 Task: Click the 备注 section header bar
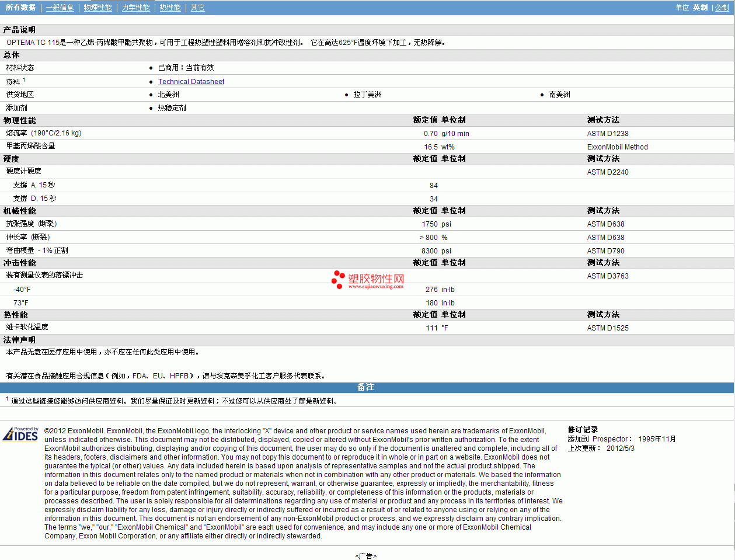[366, 387]
